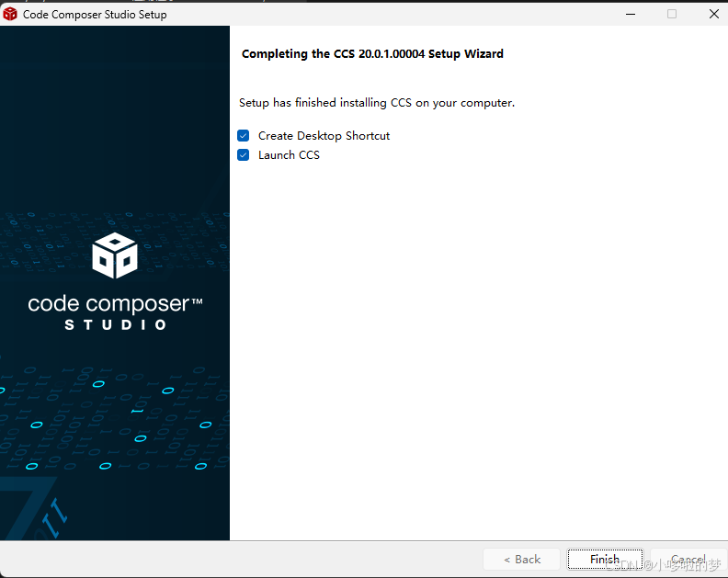Viewport: 728px width, 578px height.
Task: Minimize the Setup window
Action: click(630, 14)
